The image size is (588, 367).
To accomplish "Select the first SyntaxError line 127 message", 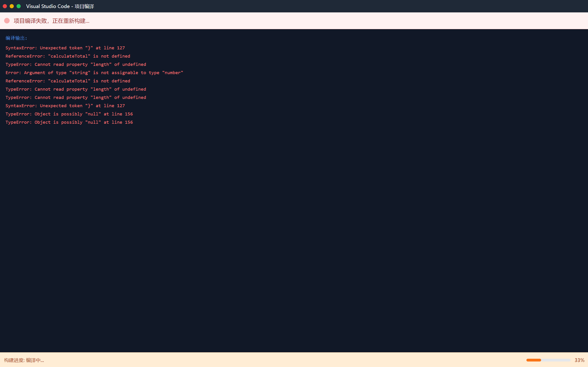I will (x=65, y=48).
